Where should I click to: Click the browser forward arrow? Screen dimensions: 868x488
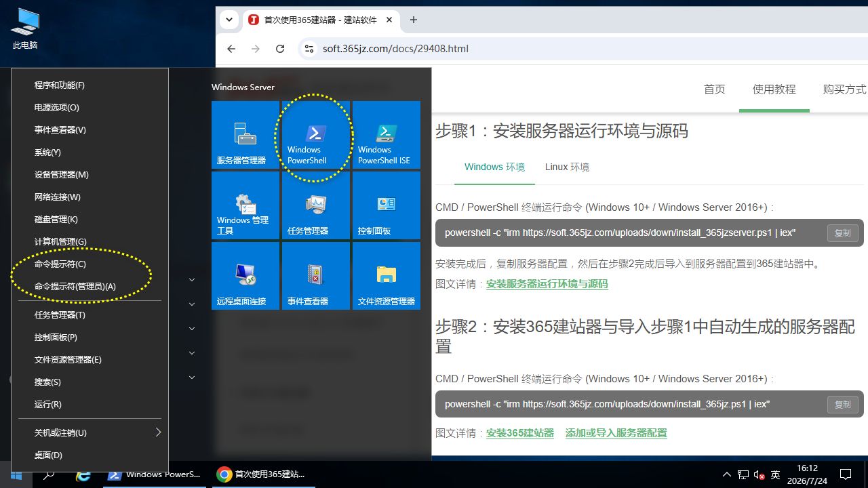pos(256,49)
